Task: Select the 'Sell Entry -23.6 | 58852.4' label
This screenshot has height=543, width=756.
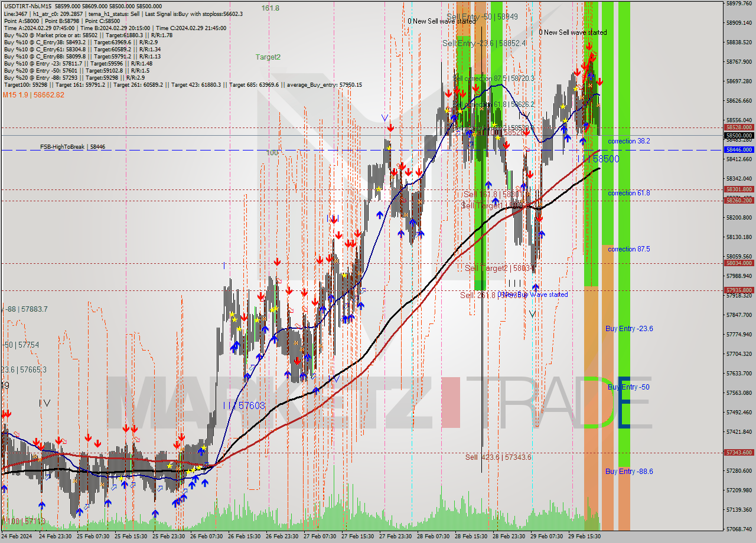Action: 484,44
